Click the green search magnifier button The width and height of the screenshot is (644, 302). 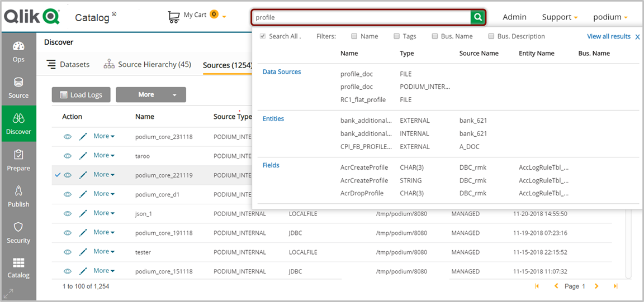pyautogui.click(x=478, y=17)
